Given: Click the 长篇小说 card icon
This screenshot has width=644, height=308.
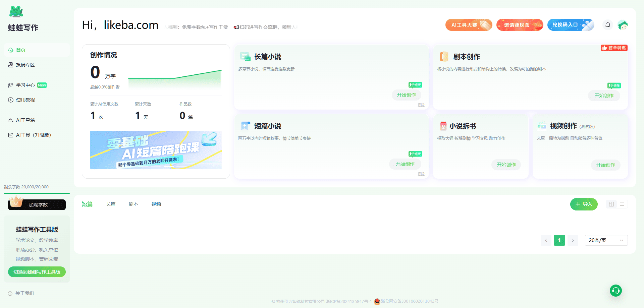Looking at the screenshot, I should pos(245,57).
